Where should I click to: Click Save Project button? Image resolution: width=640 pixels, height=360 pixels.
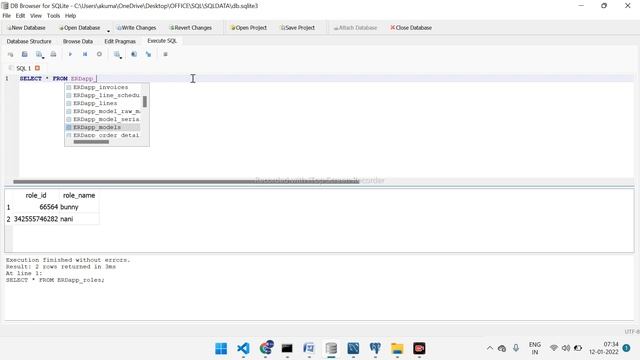point(298,28)
